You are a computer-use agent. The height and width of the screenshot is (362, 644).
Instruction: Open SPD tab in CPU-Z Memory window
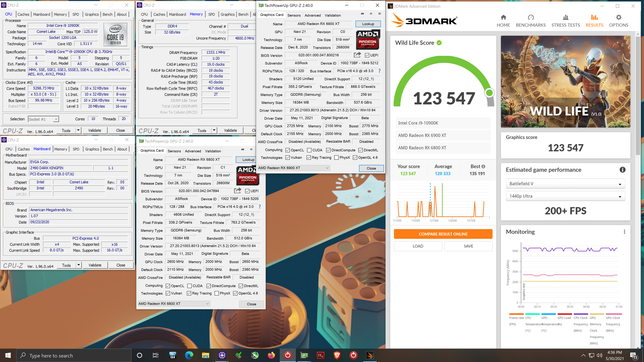point(211,14)
